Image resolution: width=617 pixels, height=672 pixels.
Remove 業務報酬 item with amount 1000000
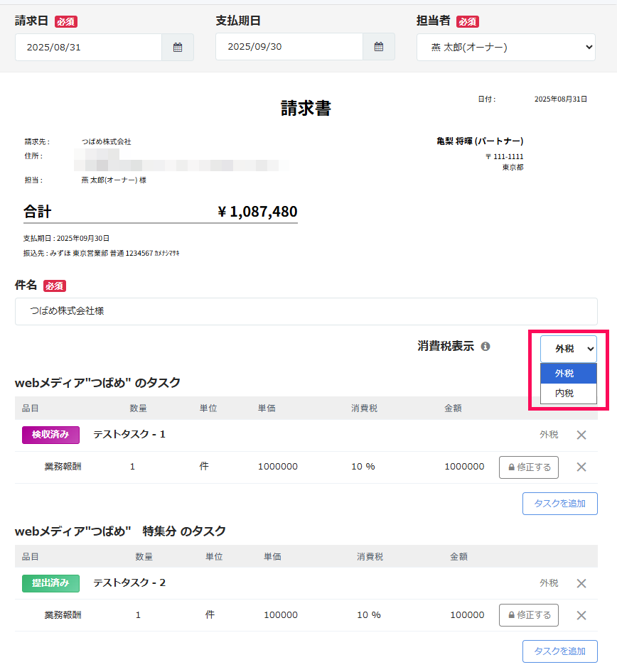click(581, 467)
